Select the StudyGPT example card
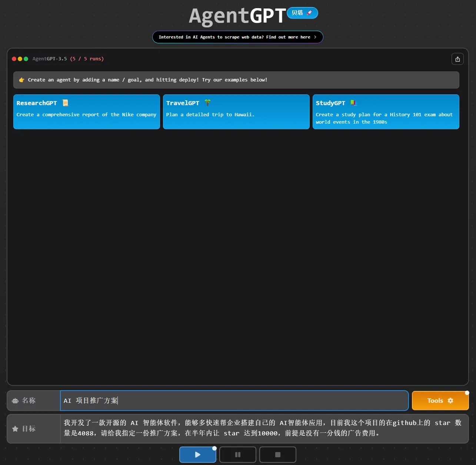476x465 pixels. coord(386,112)
